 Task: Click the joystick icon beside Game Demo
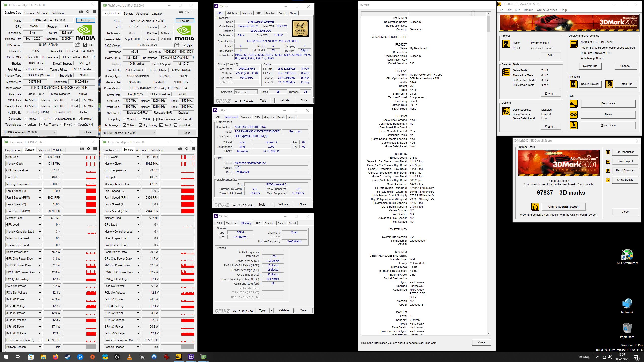pyautogui.click(x=574, y=125)
